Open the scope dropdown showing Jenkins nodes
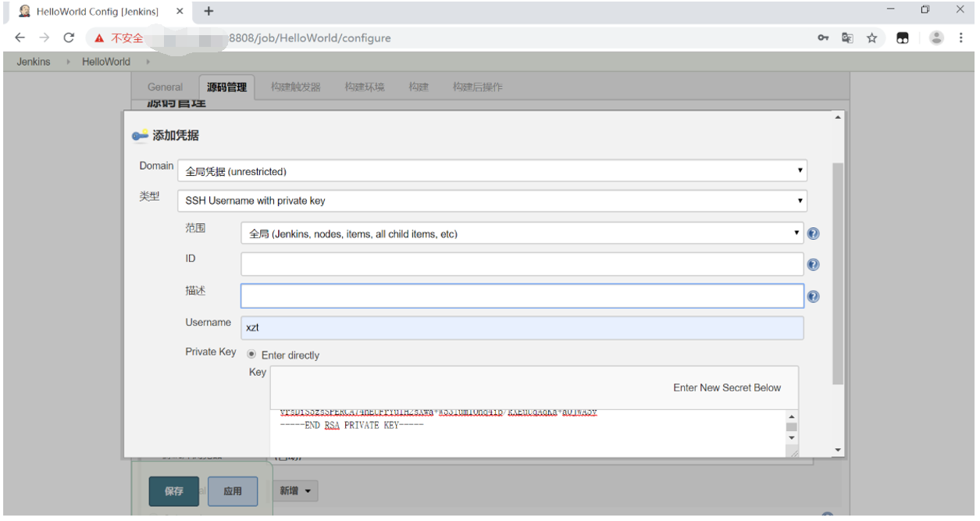 point(522,234)
